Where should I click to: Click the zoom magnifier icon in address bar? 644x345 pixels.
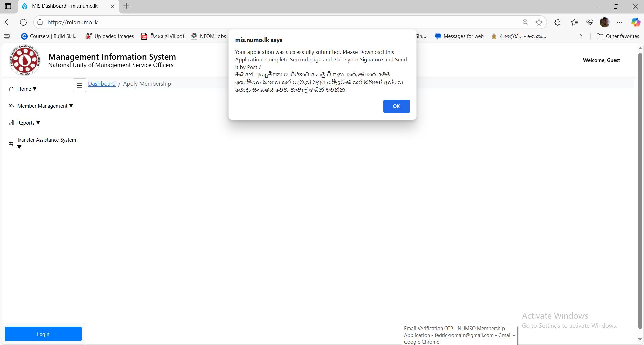[525, 22]
